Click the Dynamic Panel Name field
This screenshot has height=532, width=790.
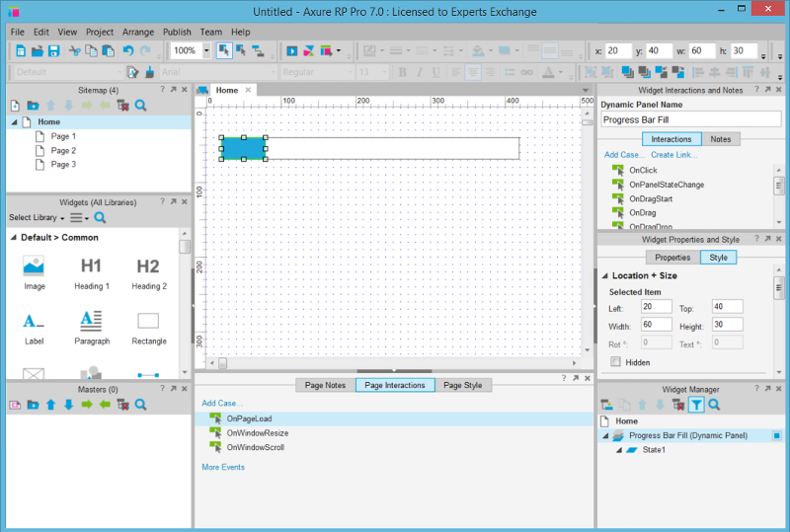pyautogui.click(x=690, y=119)
